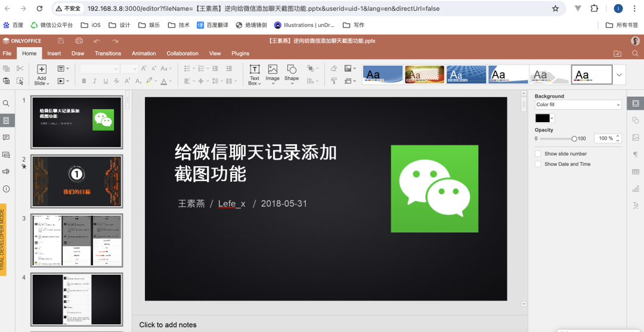The image size is (644, 332).
Task: Open the Comments panel in left sidebar
Action: [6, 138]
